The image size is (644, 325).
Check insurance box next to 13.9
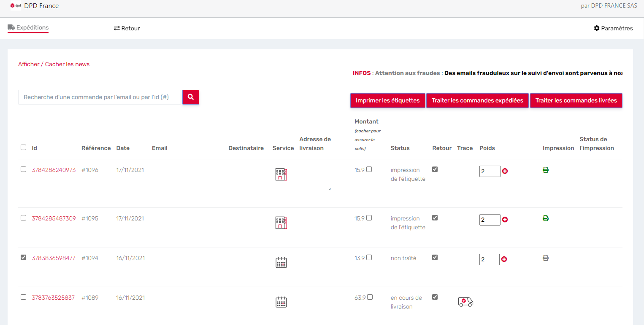coord(369,258)
